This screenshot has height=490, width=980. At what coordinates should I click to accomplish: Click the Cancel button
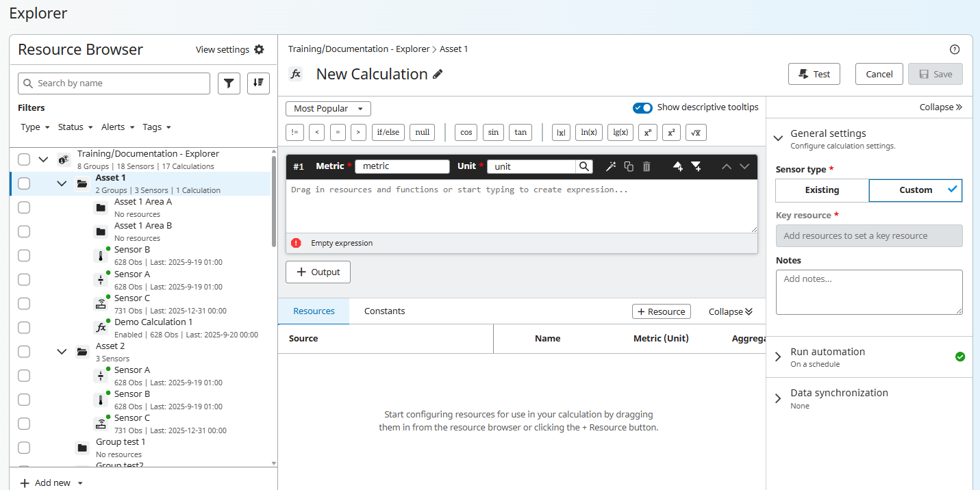coord(879,74)
